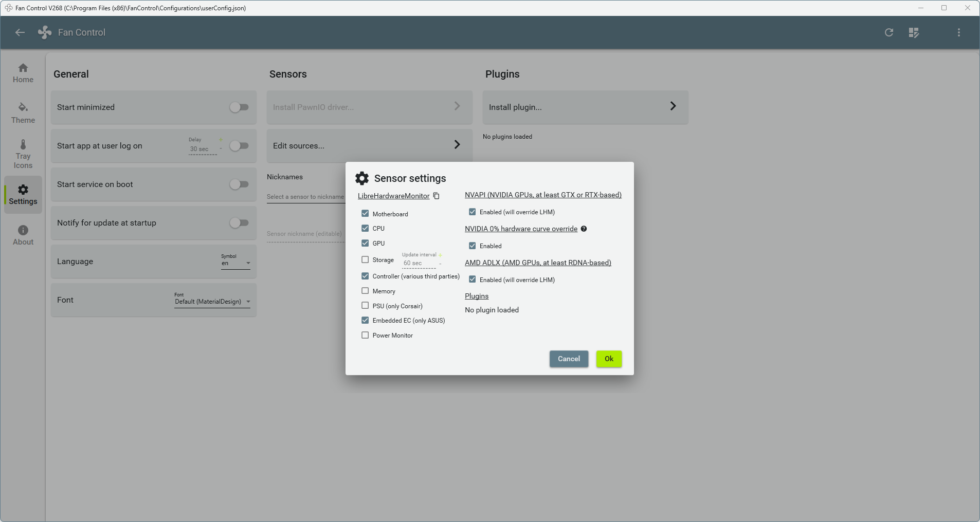Increase the Storage update interval with plus

pos(440,255)
